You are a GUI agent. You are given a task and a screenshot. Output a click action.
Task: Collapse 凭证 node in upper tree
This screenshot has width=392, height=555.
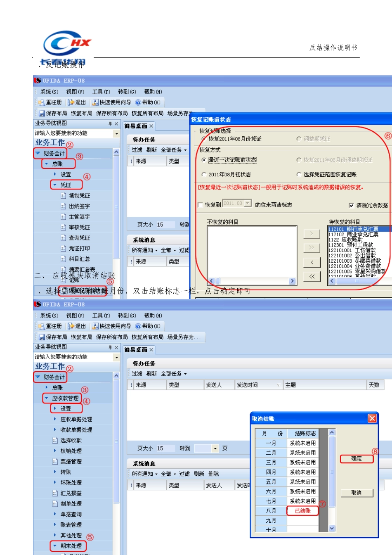pos(54,185)
